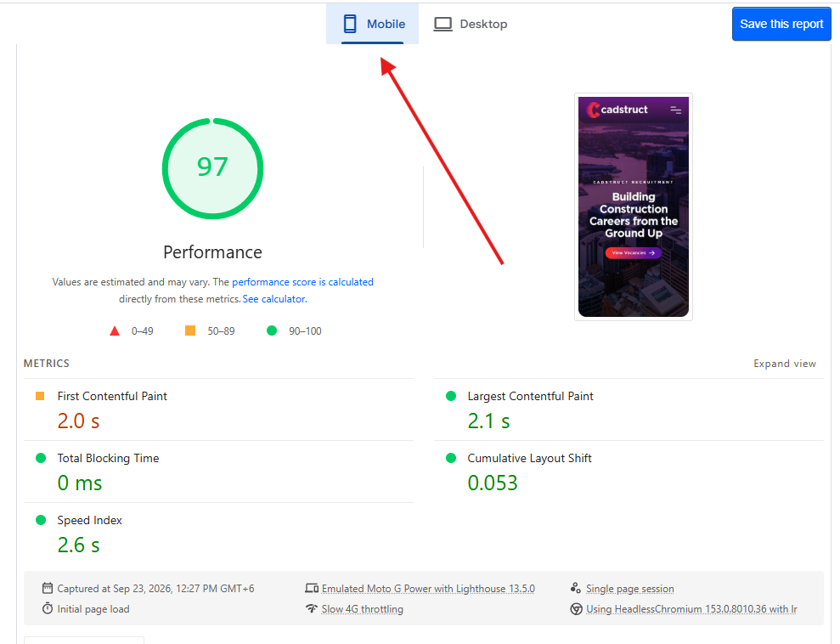Click the mobile phone icon
The image size is (840, 644).
click(350, 24)
